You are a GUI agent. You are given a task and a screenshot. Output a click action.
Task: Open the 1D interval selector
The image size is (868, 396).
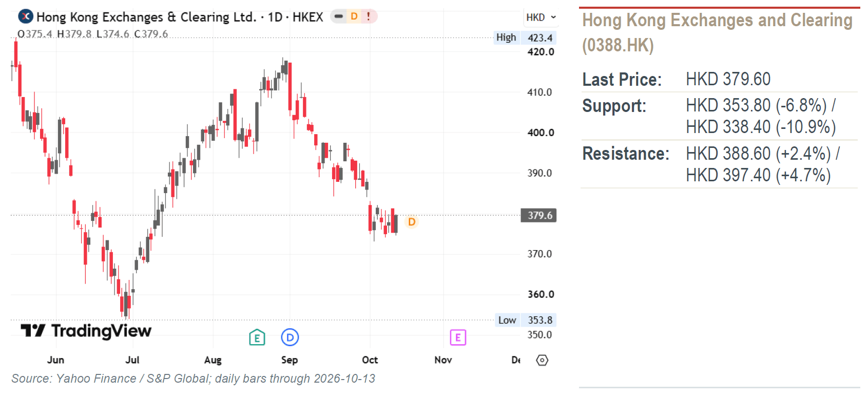[x=276, y=17]
